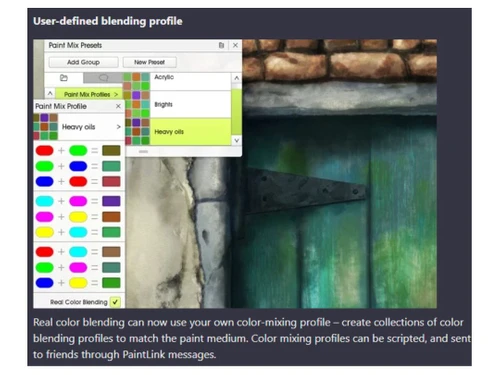Pick the blue plus red result swatch
This screenshot has height=375, width=500.
pyautogui.click(x=111, y=182)
